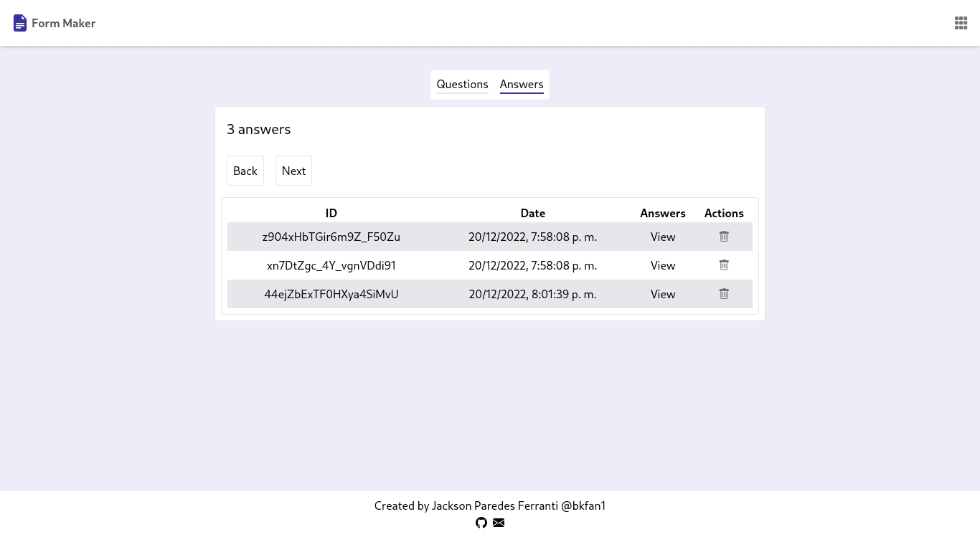Click the Actions column header
Viewport: 980px width, 537px height.
[724, 213]
